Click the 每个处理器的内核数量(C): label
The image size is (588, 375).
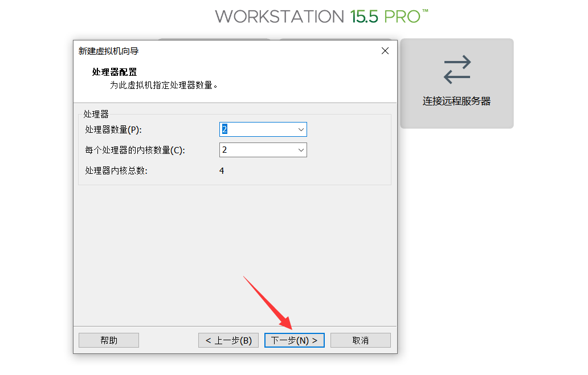click(135, 150)
